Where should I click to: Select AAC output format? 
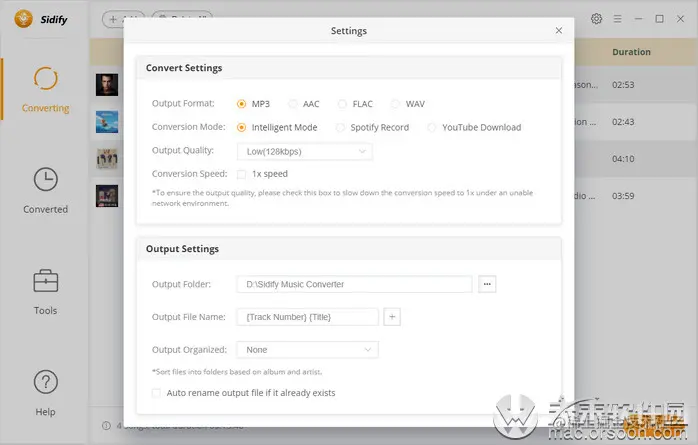(x=292, y=104)
